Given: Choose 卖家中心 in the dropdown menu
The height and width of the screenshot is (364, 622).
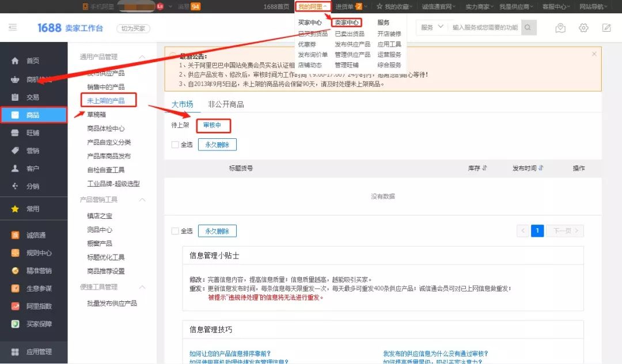Looking at the screenshot, I should point(347,22).
